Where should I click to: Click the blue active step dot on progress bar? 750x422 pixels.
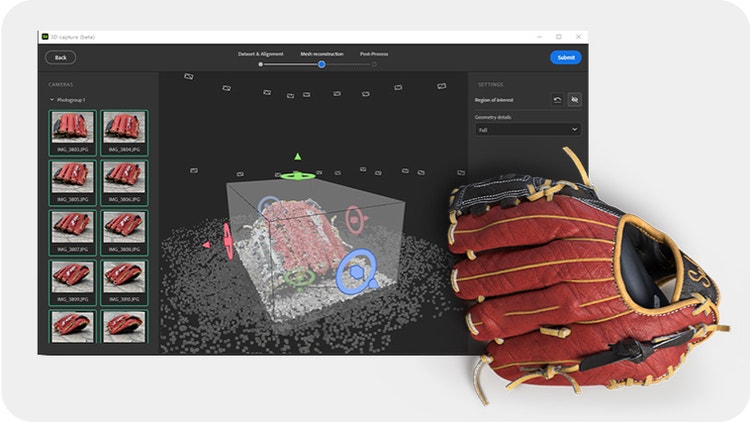tap(322, 64)
